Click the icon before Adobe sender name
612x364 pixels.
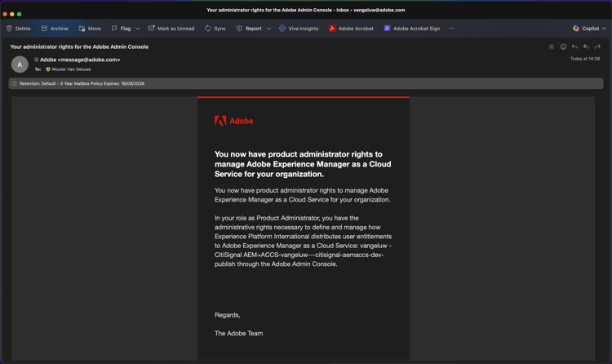point(36,60)
